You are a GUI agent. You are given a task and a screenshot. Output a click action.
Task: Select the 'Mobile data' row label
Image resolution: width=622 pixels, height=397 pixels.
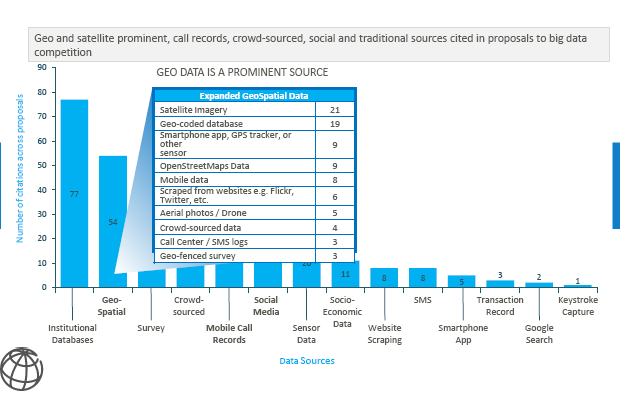pyautogui.click(x=184, y=180)
